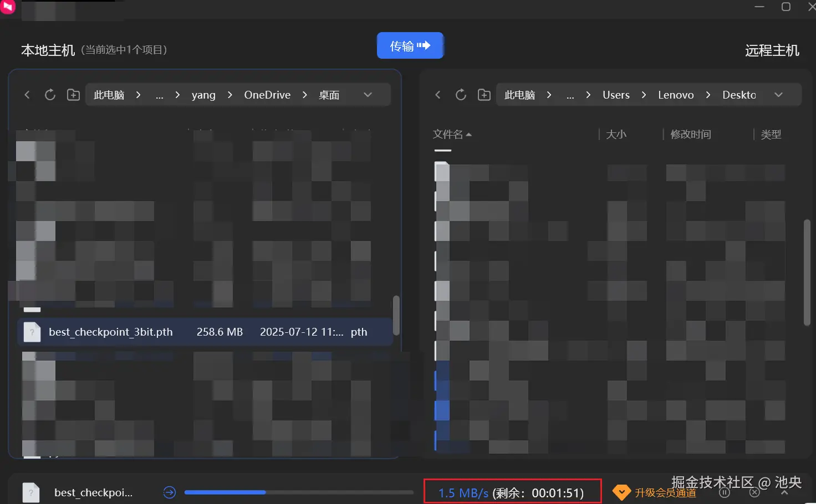Expand chevron after OneDrive in local breadcrumb
This screenshot has height=504, width=816.
(x=304, y=95)
